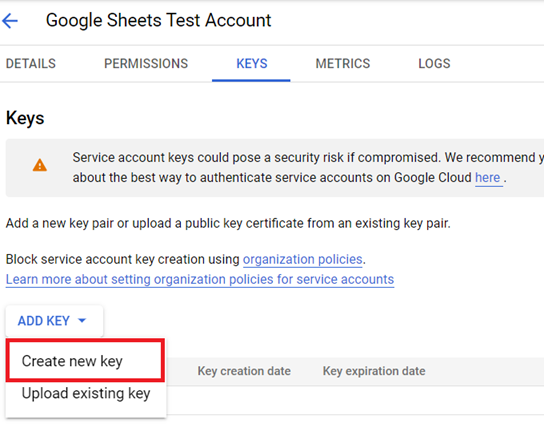Switch to the DETAILS tab

coord(31,63)
